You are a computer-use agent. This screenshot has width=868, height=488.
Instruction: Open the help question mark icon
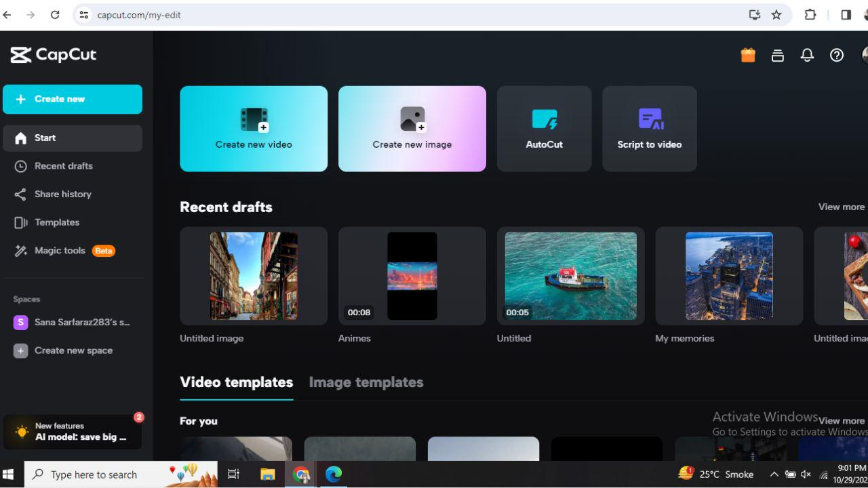click(x=836, y=55)
